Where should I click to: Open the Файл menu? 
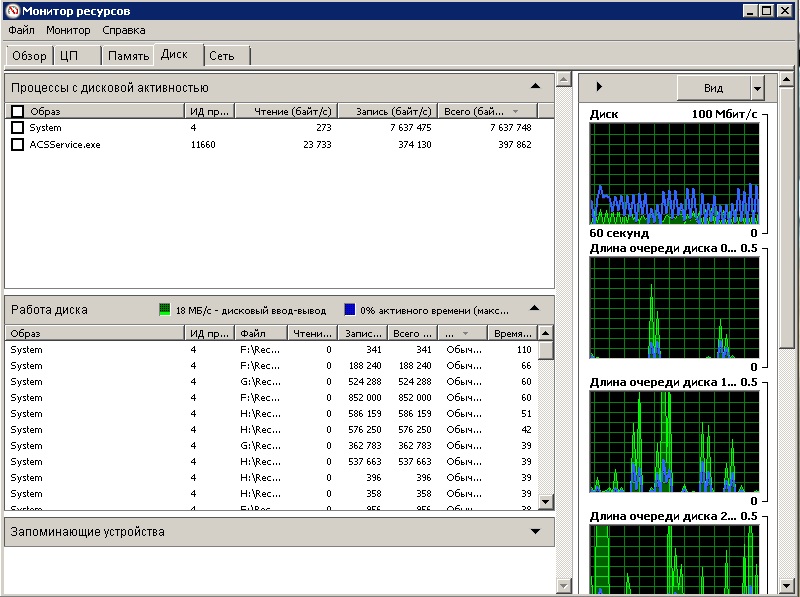click(21, 30)
